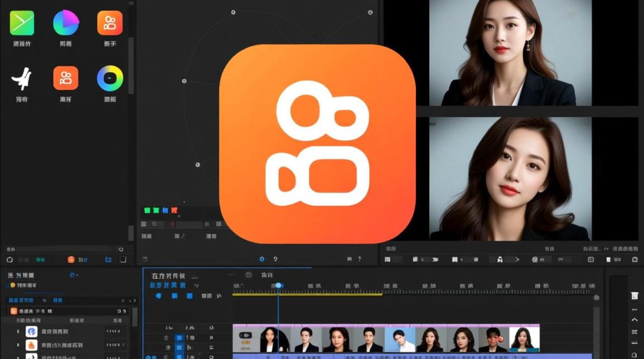The width and height of the screenshot is (644, 359).
Task: Click the first of three blue timeline tool icons
Action: 159,296
